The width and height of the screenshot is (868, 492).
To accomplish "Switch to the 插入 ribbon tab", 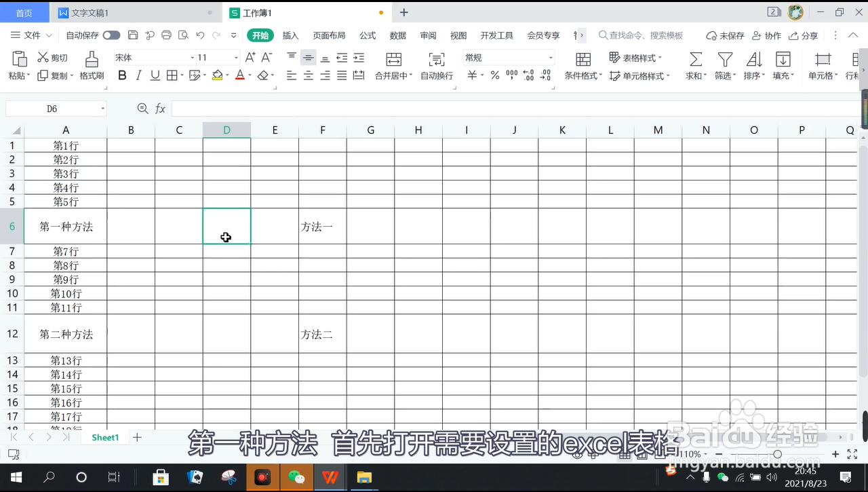I will coord(290,35).
